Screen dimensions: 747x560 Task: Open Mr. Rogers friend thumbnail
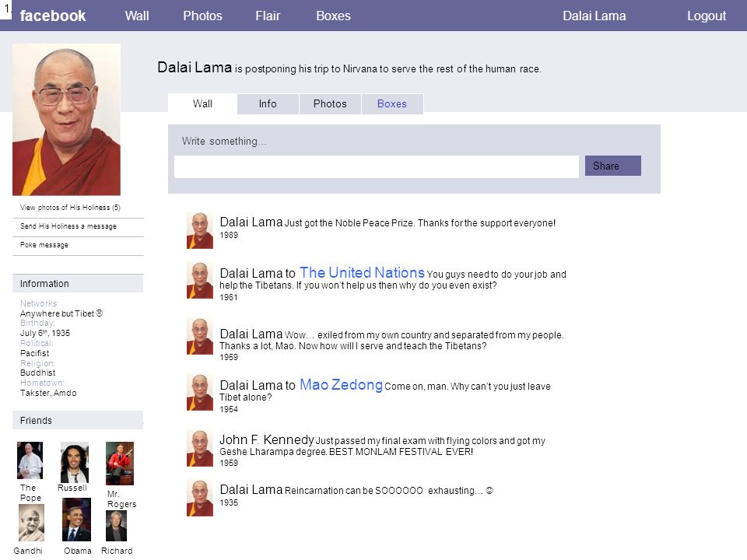pos(120,464)
